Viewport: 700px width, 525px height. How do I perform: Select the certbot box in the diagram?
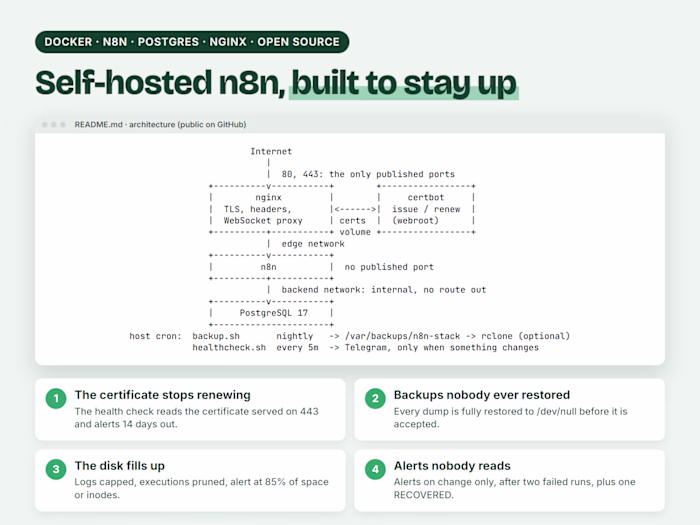[426, 209]
